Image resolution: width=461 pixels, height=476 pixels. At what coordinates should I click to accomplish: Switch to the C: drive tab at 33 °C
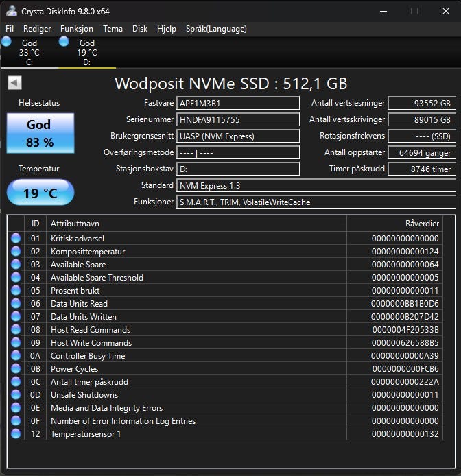point(29,52)
